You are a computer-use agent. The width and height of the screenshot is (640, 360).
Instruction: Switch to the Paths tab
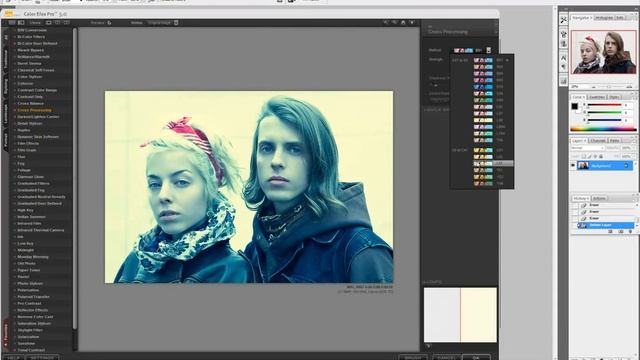615,141
